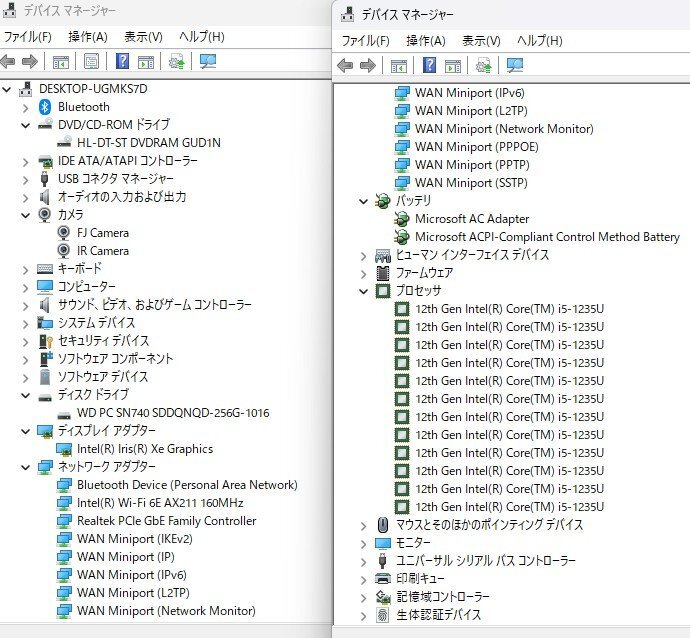Select ユニバーサル シリアル バス コントローラー category
The image size is (690, 638).
pos(485,561)
